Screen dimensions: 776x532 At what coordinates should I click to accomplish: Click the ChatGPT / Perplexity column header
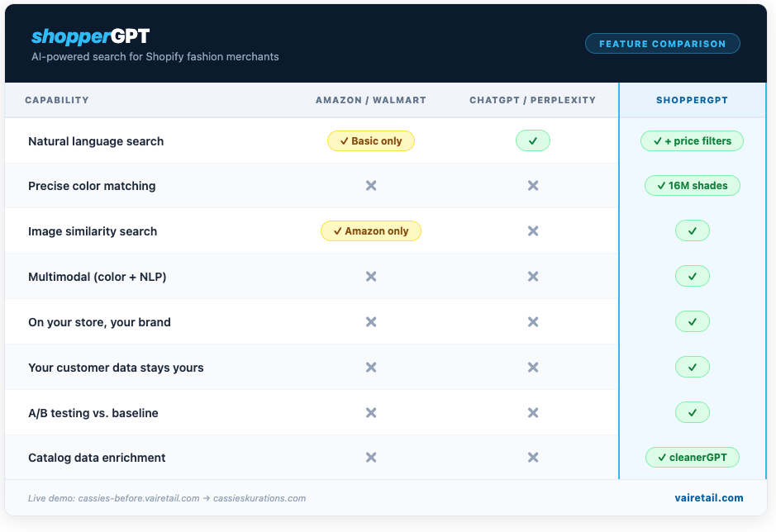click(x=532, y=100)
